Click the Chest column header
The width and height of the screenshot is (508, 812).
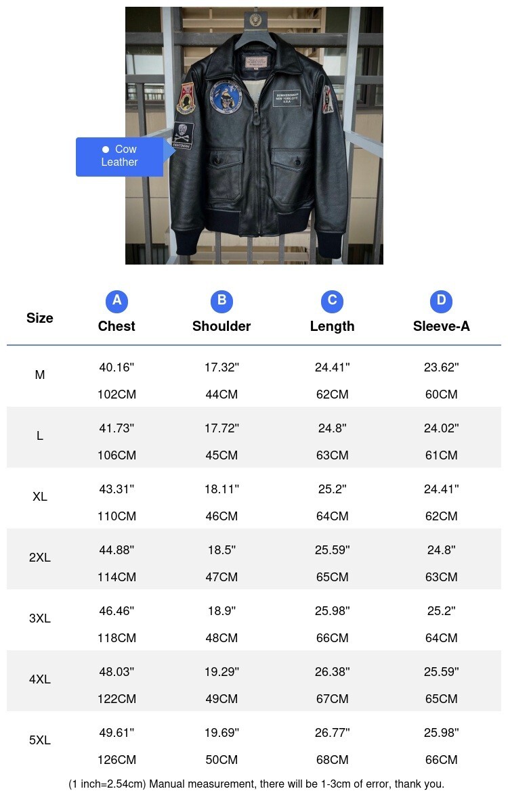click(117, 326)
